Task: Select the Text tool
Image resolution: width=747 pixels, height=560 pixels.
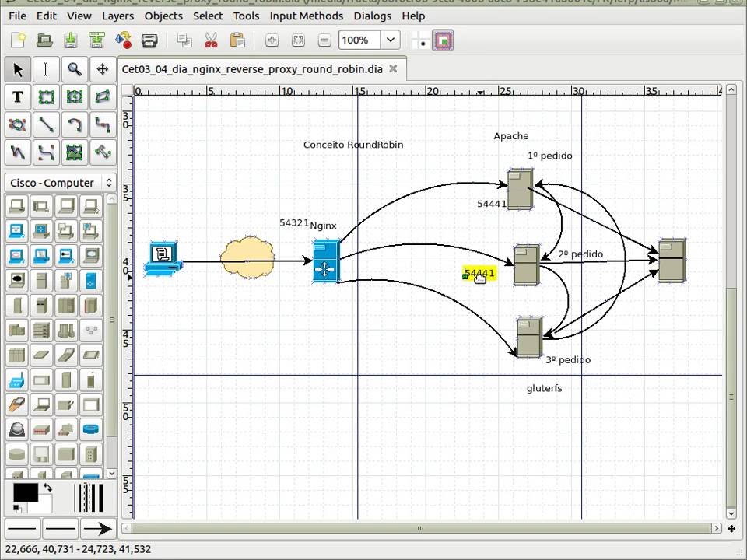Action: 18,97
